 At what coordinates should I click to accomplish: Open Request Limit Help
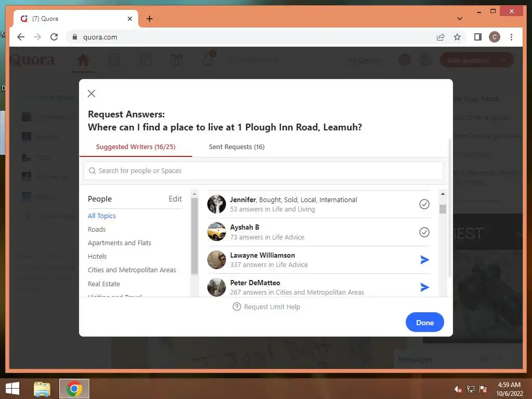(x=267, y=307)
